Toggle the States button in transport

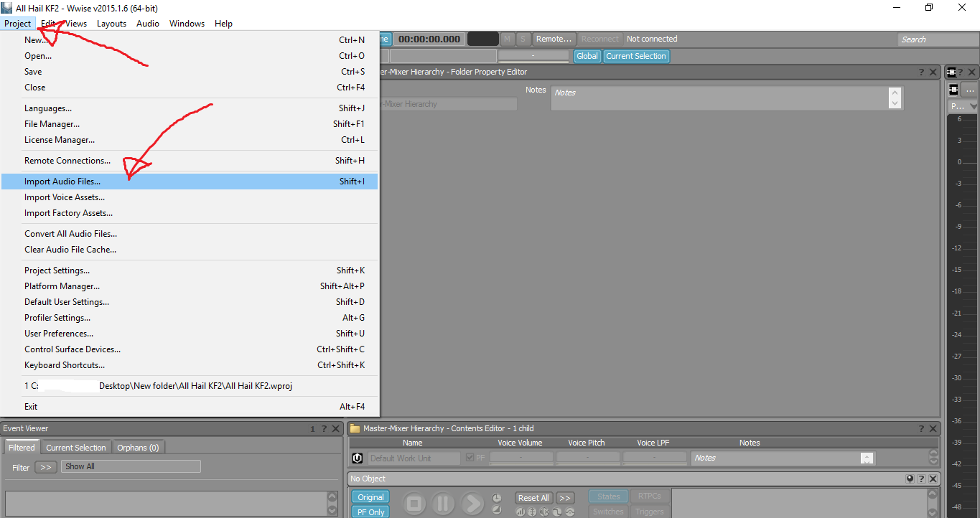coord(609,496)
